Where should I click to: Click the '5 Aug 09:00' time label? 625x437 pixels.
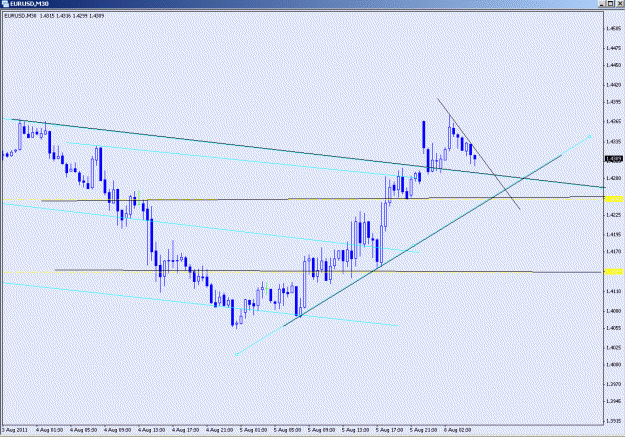click(322, 430)
